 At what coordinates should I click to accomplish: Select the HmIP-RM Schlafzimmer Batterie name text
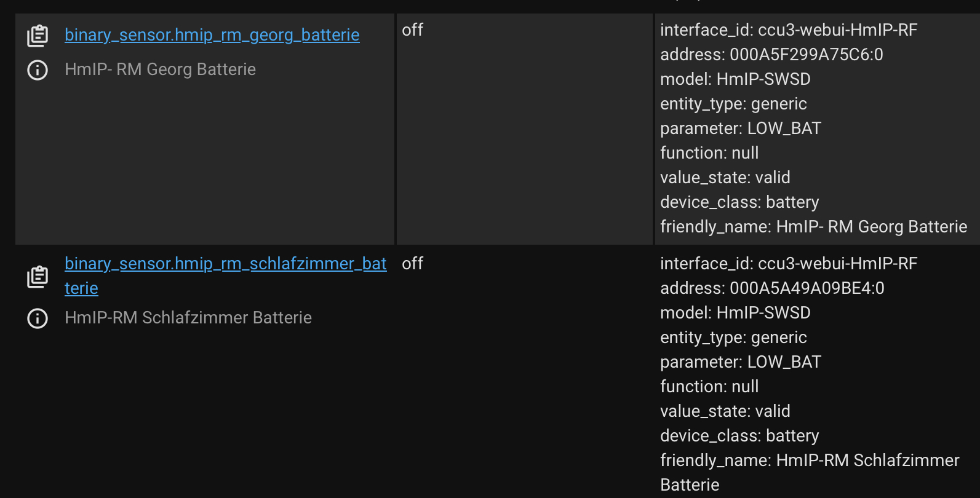tap(188, 318)
